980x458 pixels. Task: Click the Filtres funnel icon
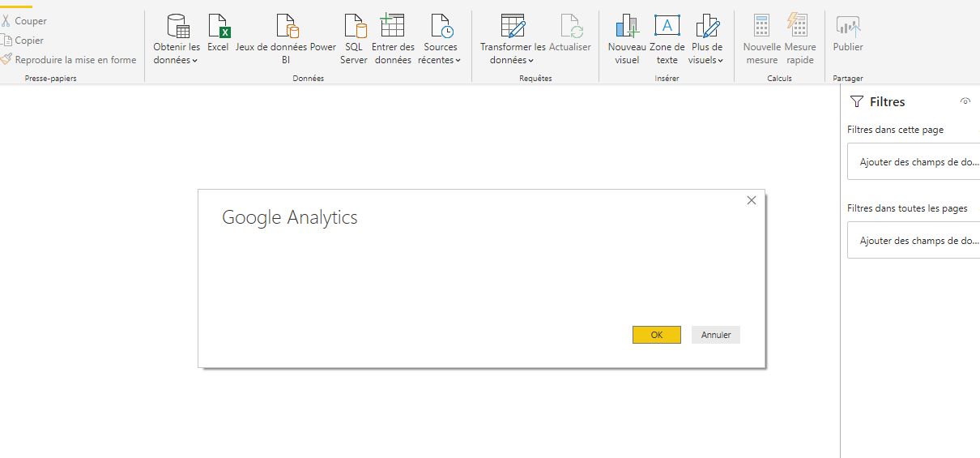point(857,102)
